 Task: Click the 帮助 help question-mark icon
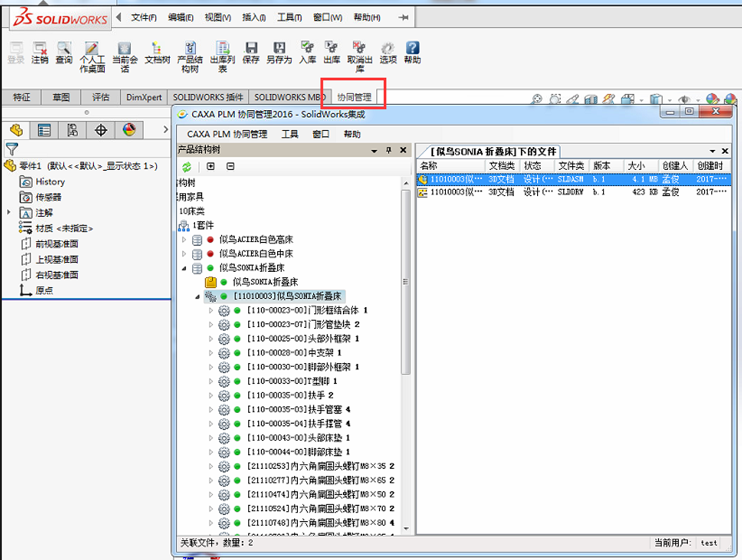413,53
